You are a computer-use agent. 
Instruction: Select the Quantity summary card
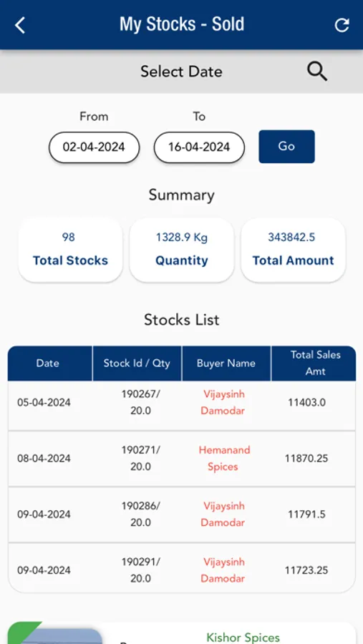[182, 250]
